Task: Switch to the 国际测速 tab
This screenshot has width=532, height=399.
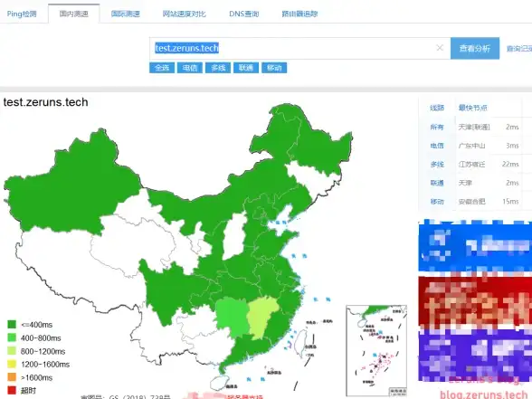Action: click(x=126, y=14)
